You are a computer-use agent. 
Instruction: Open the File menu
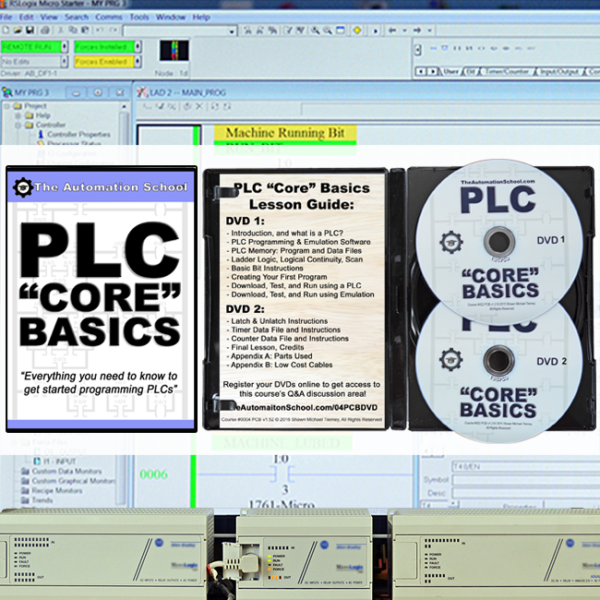pos(6,17)
